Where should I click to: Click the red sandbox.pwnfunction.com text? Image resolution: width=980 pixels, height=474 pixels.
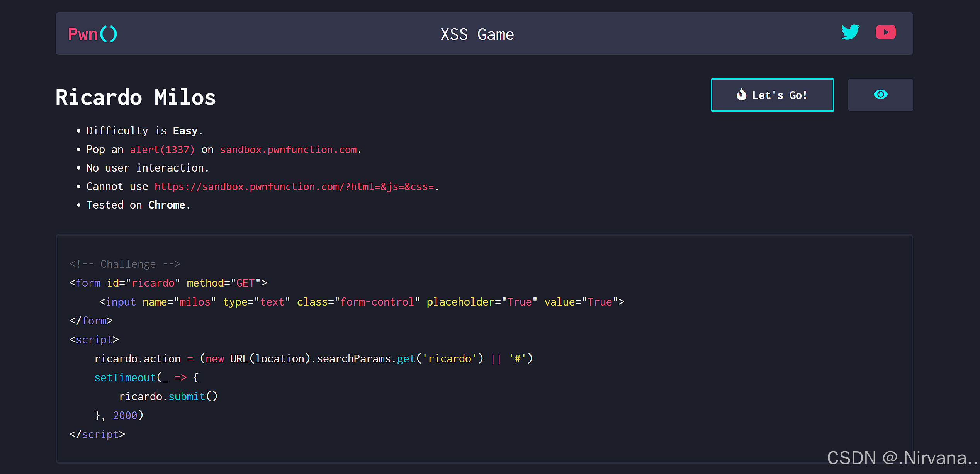tap(289, 150)
